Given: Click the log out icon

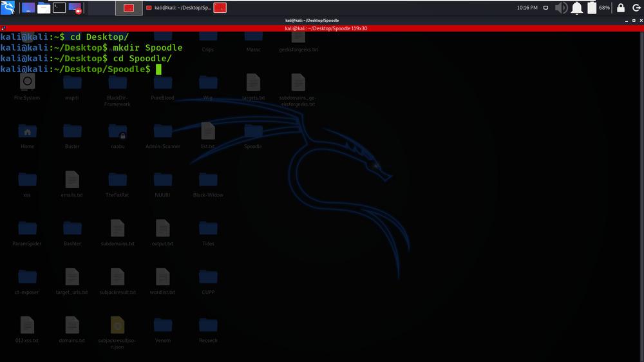Looking at the screenshot, I should pos(636,8).
